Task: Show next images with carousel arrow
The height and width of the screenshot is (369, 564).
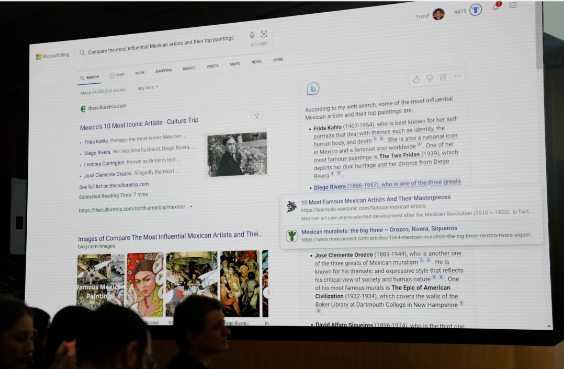Action: click(267, 293)
